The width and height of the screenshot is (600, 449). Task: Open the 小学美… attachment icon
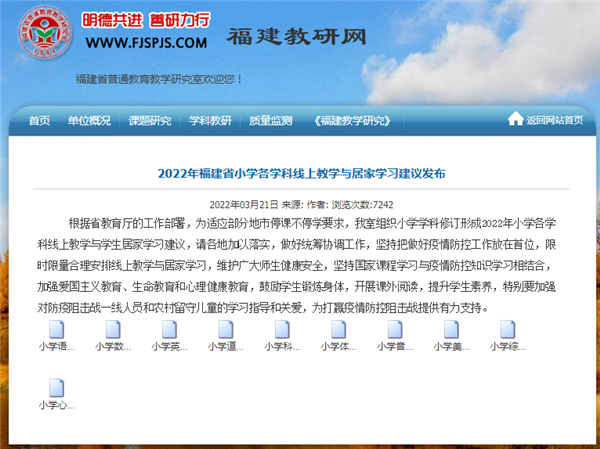pyautogui.click(x=451, y=330)
